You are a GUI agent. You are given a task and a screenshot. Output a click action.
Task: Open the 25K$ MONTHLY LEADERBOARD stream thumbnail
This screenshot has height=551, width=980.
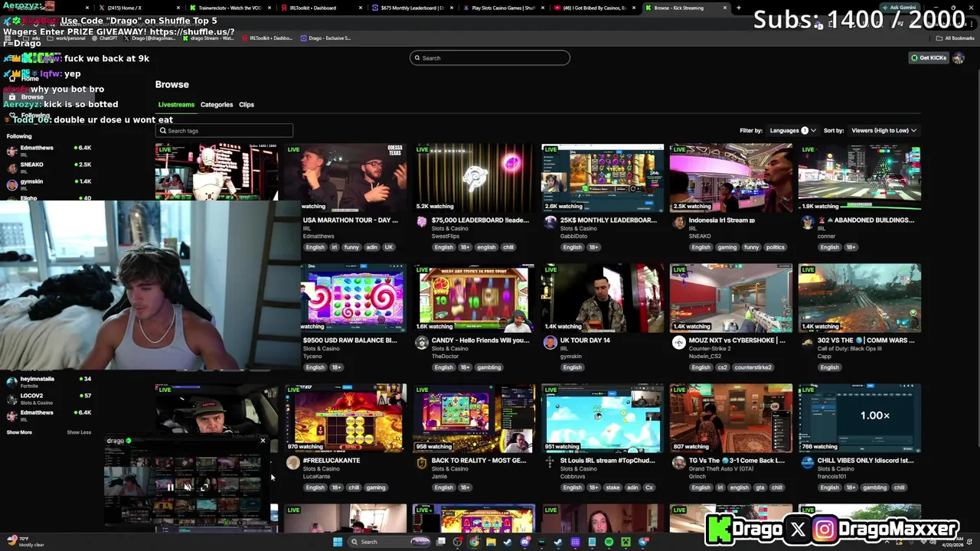pyautogui.click(x=603, y=178)
